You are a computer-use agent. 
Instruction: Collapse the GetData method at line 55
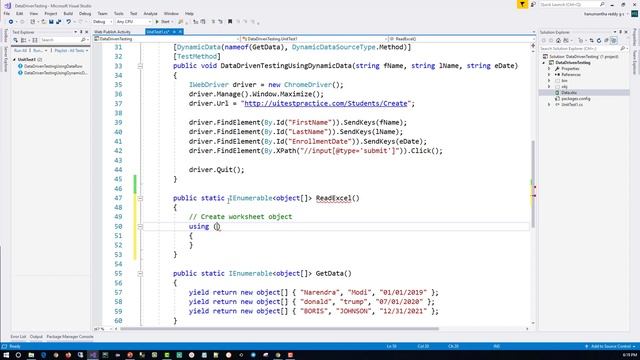point(140,274)
